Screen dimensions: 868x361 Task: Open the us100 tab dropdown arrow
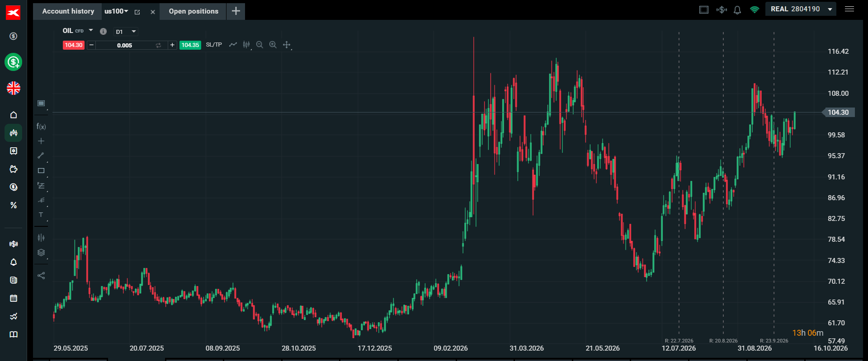[126, 11]
